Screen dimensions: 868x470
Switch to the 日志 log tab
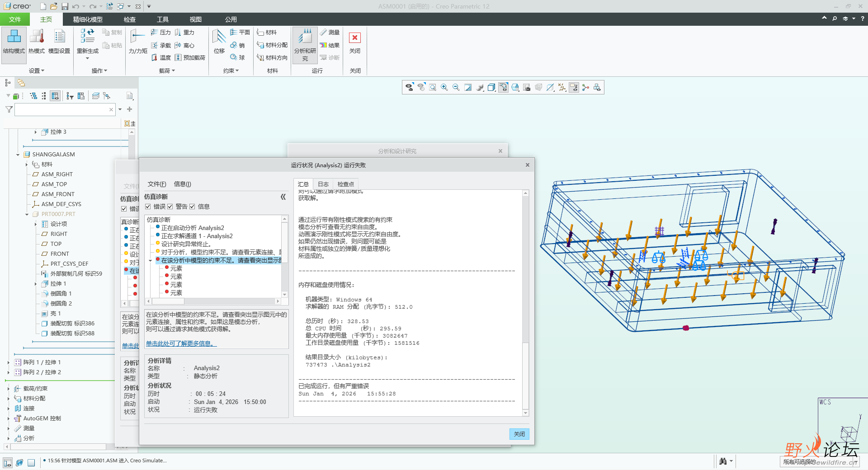pos(323,184)
